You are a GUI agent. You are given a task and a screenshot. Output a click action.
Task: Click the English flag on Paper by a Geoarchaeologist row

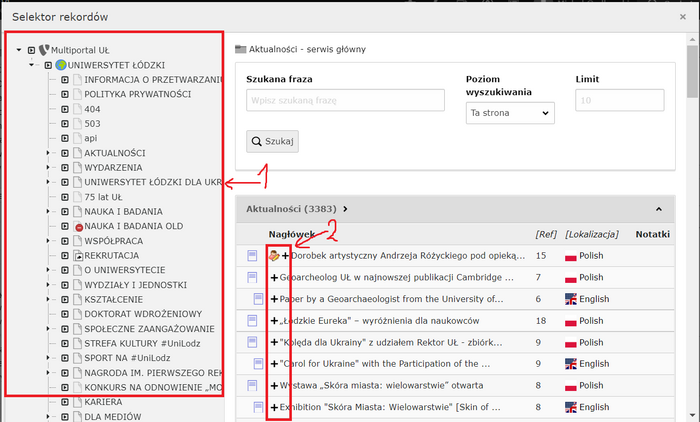coord(571,299)
